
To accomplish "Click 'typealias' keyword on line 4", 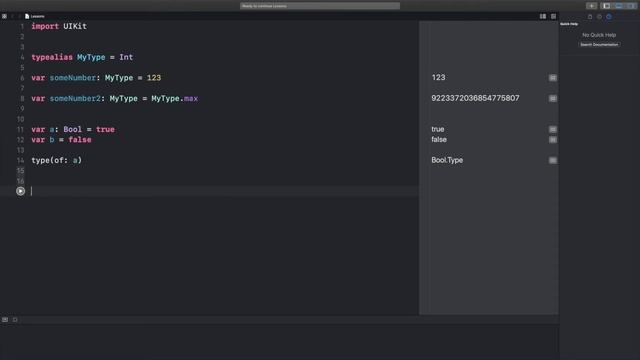I will (x=52, y=58).
